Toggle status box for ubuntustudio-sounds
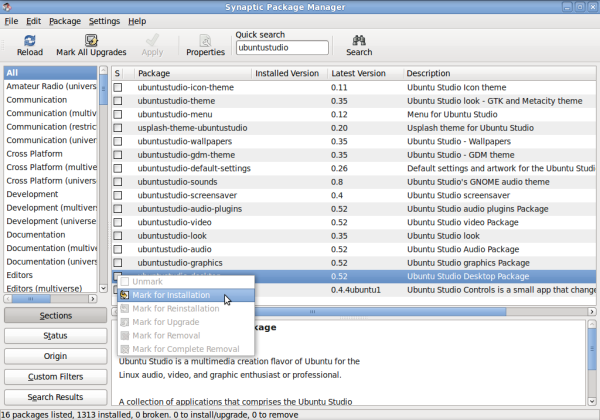Screen dimensions: 600x420 [118, 182]
